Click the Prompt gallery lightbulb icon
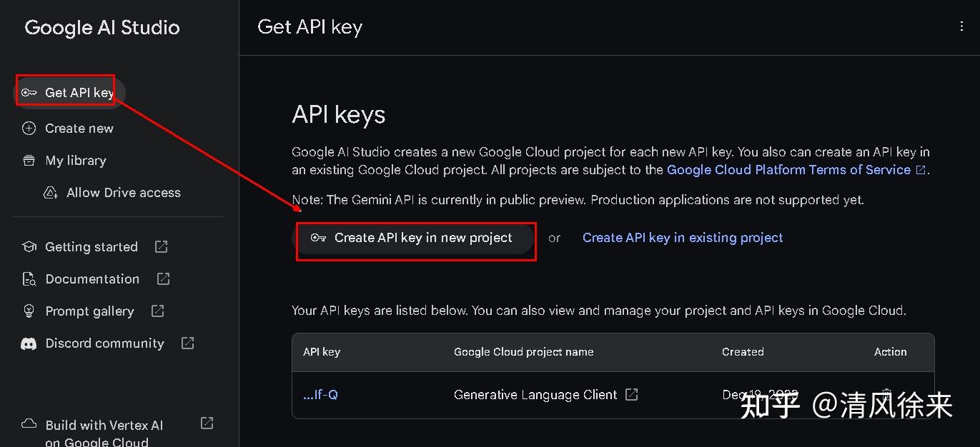 click(29, 311)
